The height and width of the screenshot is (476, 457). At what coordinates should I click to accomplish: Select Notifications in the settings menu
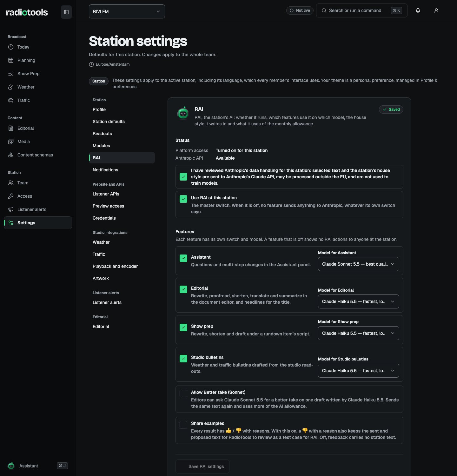tap(122, 170)
